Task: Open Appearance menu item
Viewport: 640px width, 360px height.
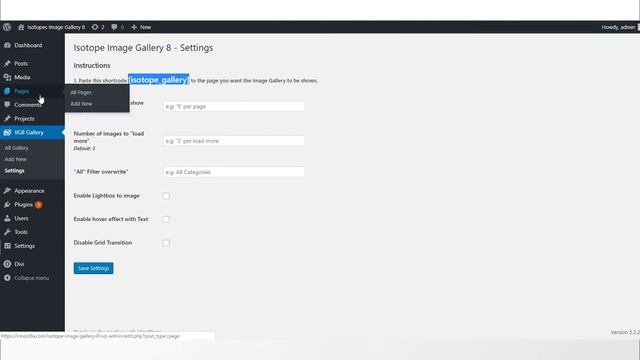Action: [x=29, y=191]
